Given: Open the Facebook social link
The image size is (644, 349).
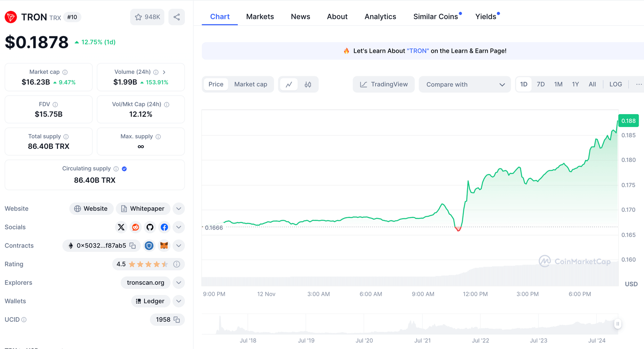Looking at the screenshot, I should pyautogui.click(x=164, y=227).
